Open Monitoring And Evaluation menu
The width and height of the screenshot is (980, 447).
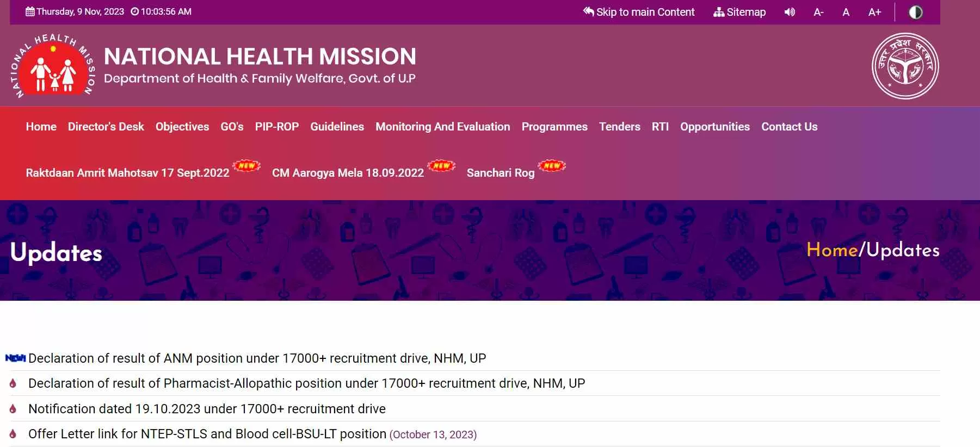[443, 127]
